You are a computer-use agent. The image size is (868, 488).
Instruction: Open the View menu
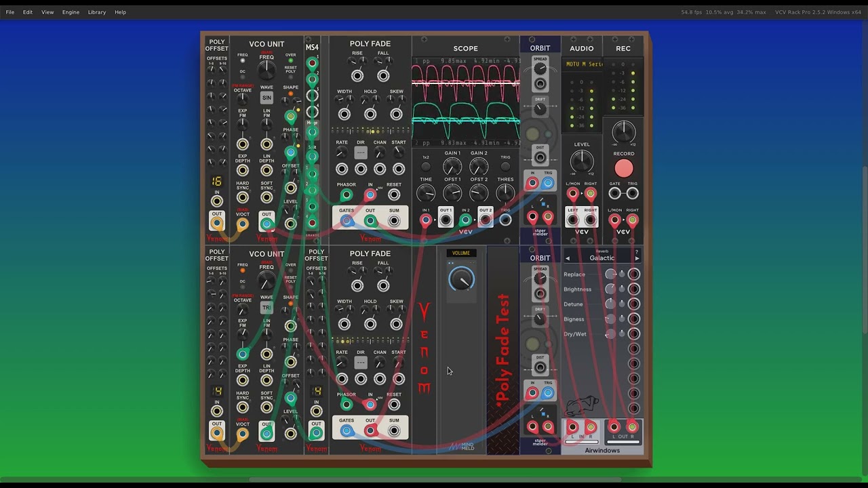point(47,12)
